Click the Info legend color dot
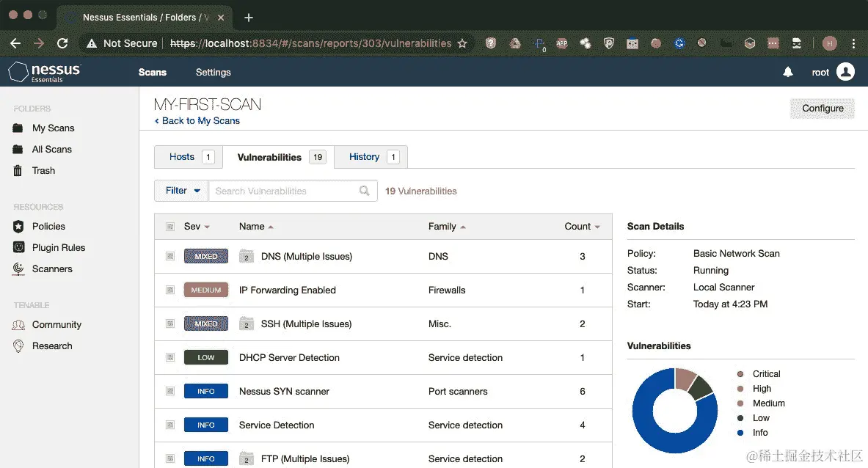The width and height of the screenshot is (868, 468). pyautogui.click(x=740, y=433)
